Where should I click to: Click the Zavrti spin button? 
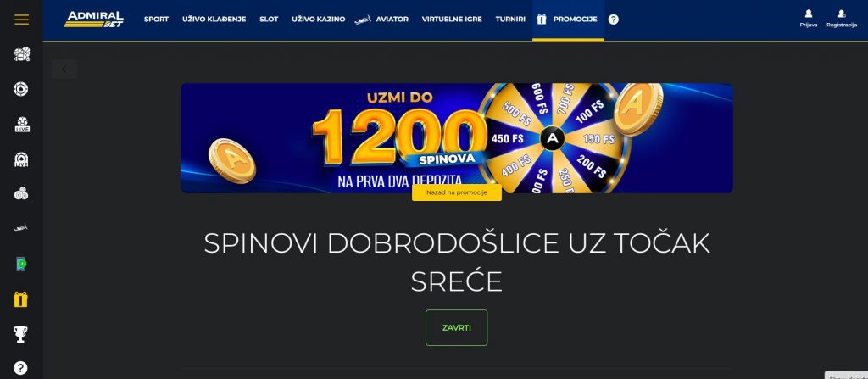click(457, 327)
